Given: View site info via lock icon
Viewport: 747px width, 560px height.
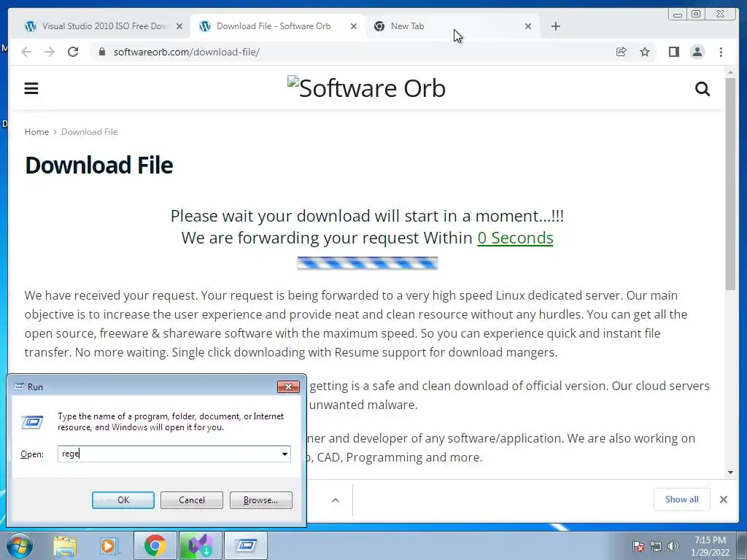Looking at the screenshot, I should 101,52.
